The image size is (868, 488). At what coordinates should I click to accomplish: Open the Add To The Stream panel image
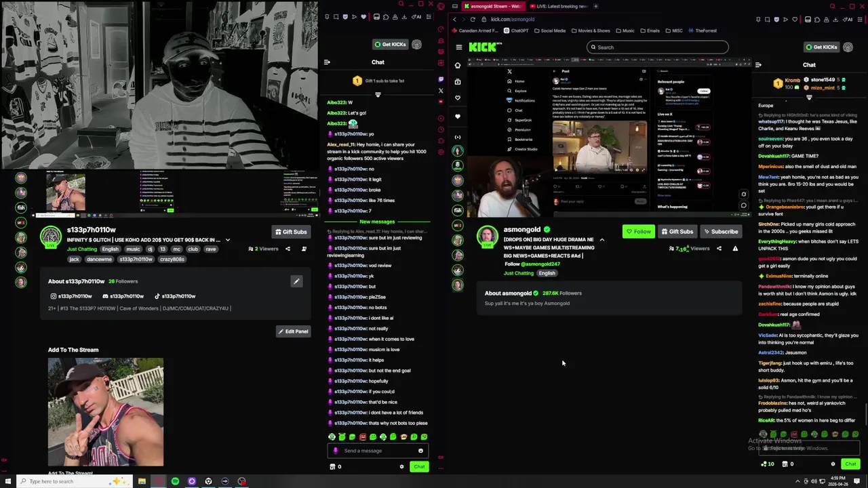106,412
